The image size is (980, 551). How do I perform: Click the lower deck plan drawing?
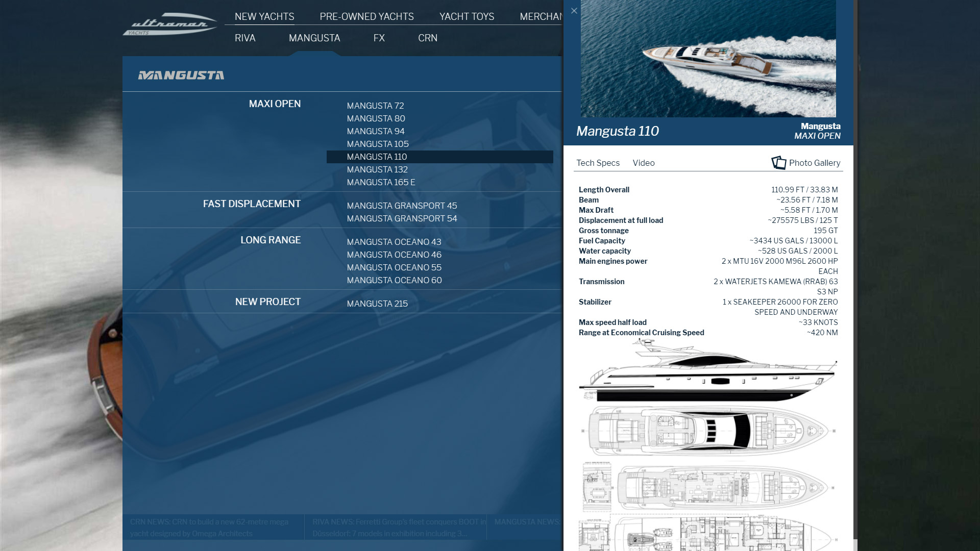[x=708, y=533]
